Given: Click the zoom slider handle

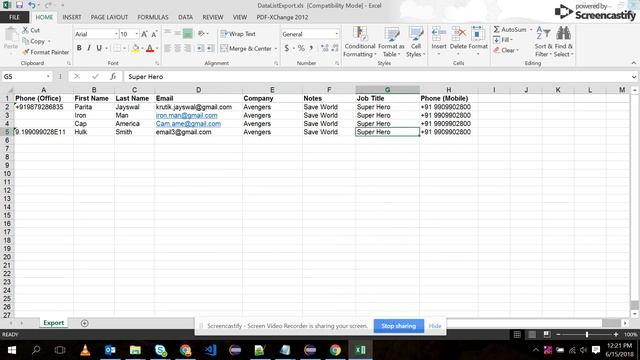Looking at the screenshot, I should click(x=587, y=335).
